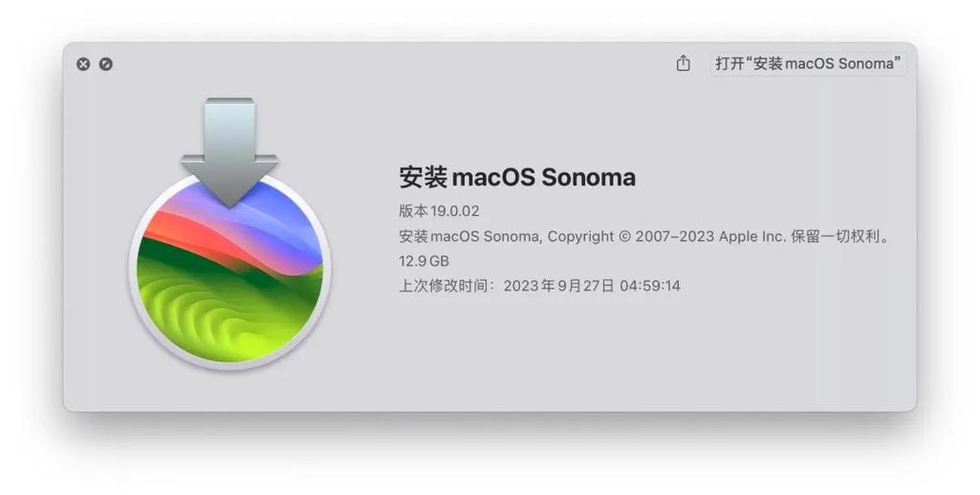
Task: Click the bold title "安装 macOS Sonoma"
Action: point(517,177)
